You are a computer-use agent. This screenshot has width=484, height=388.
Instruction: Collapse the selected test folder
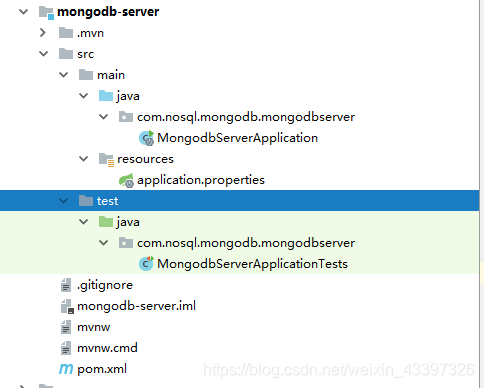pos(63,201)
